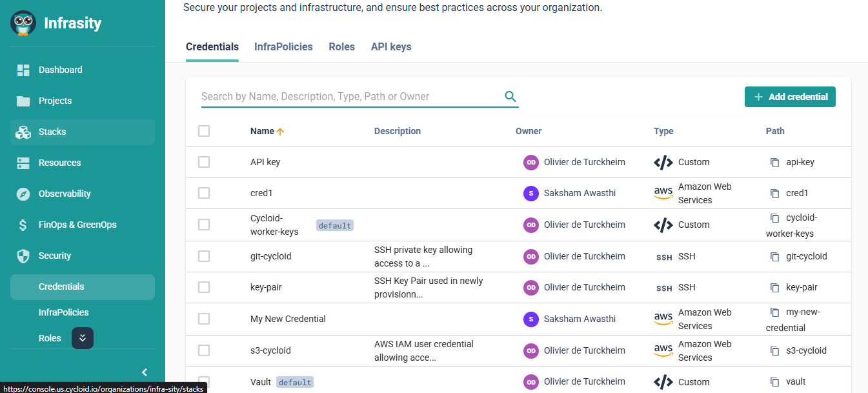Screen dimensions: 868x393
Task: Click the Resources server icon
Action: tap(23, 163)
